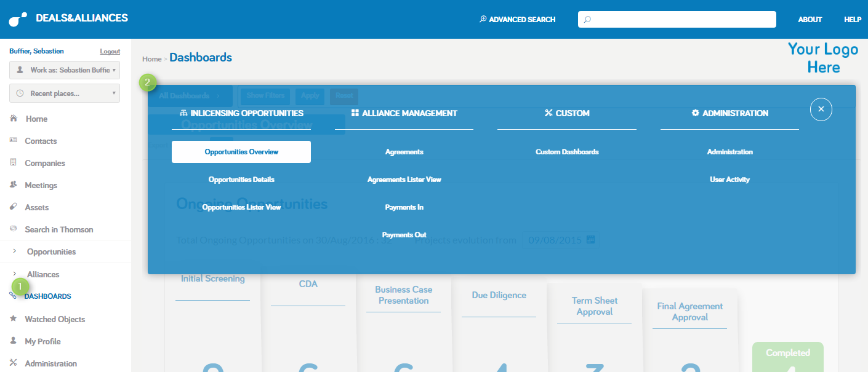The image size is (868, 372).
Task: Click the Home breadcrumb link
Action: point(151,59)
